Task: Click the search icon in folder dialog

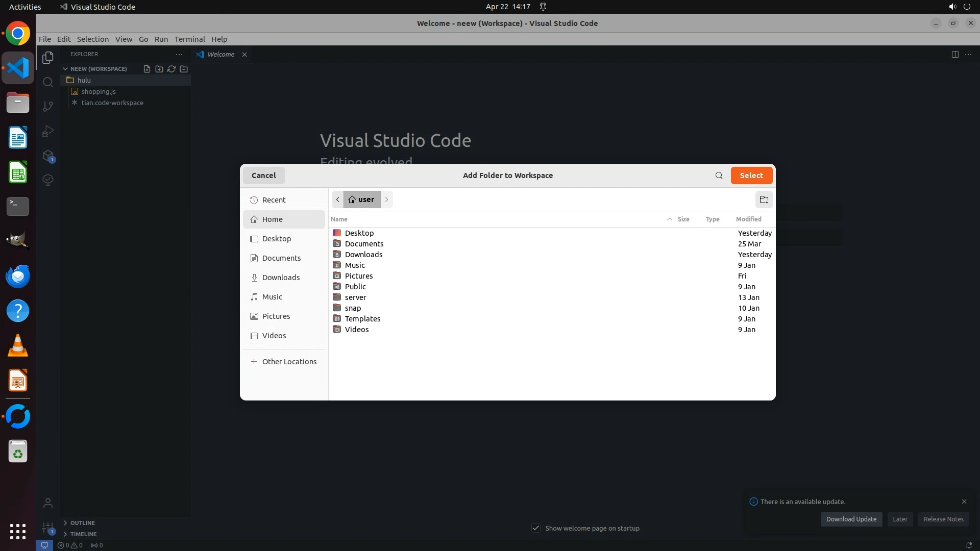Action: click(x=719, y=176)
